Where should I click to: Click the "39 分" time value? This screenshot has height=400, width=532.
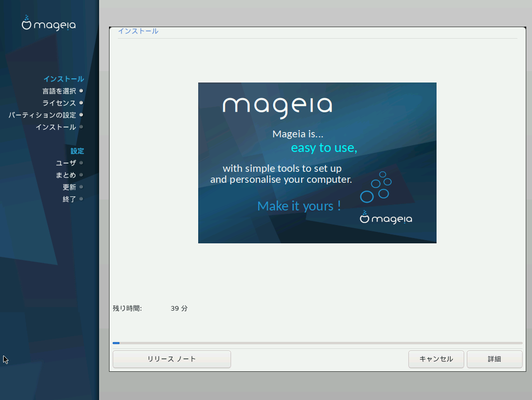(x=179, y=309)
